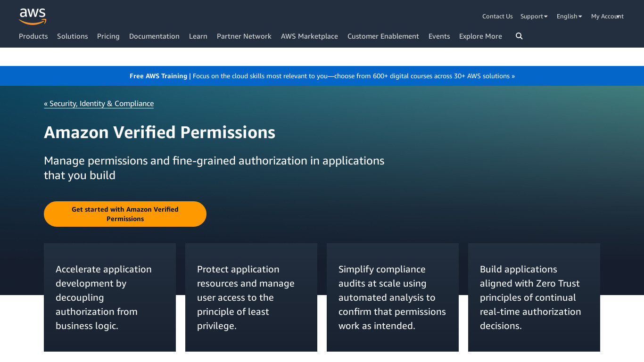Open the Documentation menu item
The width and height of the screenshot is (644, 362).
154,36
